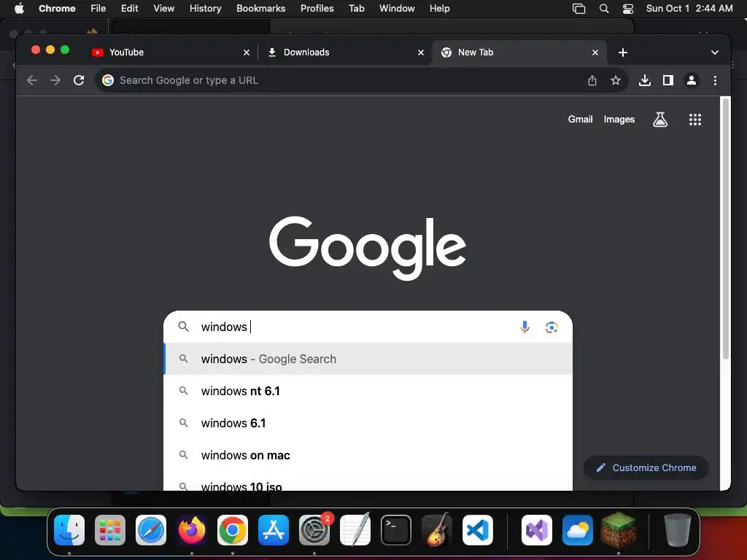Screen dimensions: 747x560
Task: Open the Help menu
Action: click(440, 8)
